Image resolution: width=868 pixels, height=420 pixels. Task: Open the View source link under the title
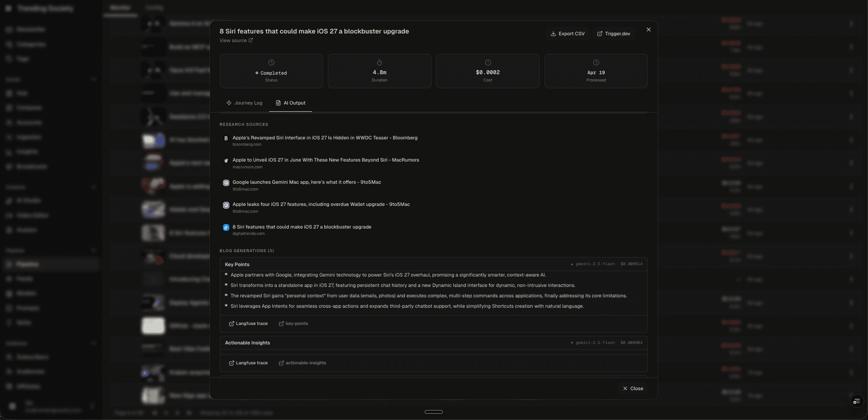click(x=236, y=40)
